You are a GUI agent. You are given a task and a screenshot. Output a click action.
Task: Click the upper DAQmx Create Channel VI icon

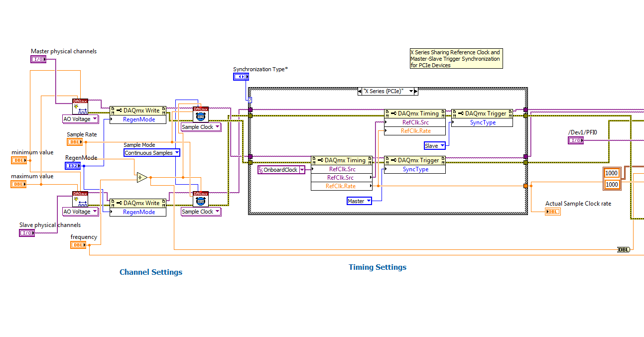(x=80, y=107)
